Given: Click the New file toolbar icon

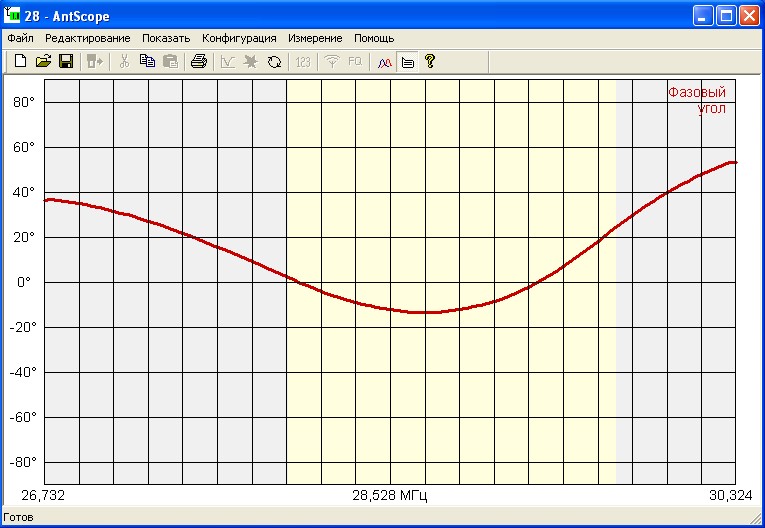Looking at the screenshot, I should (x=20, y=62).
